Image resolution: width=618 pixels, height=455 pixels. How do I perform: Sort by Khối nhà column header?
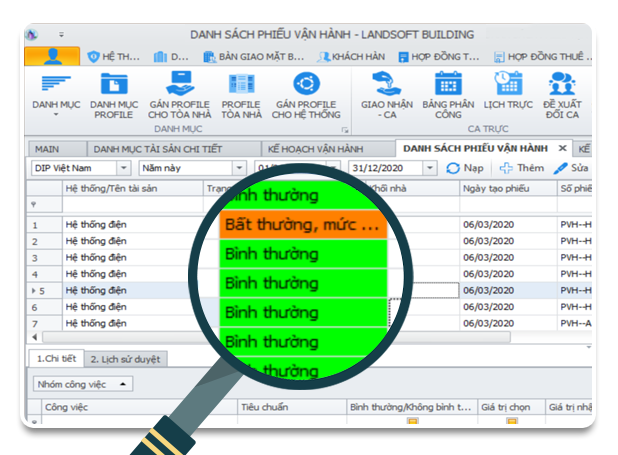point(412,188)
